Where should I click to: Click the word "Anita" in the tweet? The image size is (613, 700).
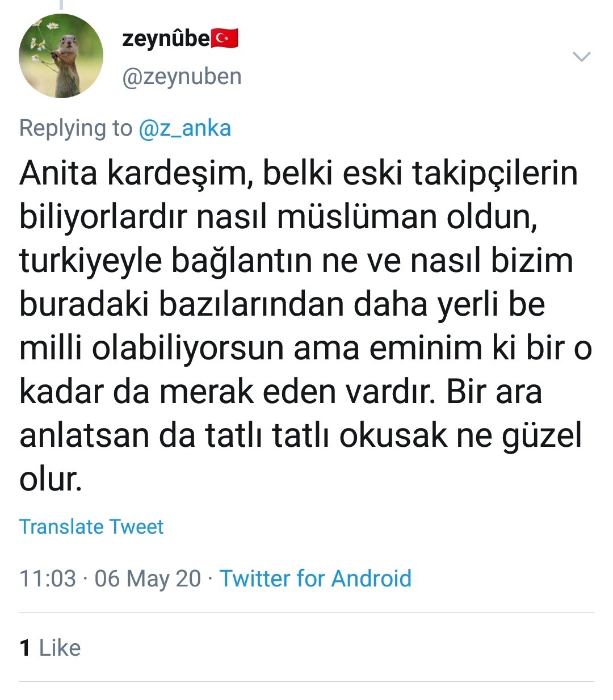(58, 174)
